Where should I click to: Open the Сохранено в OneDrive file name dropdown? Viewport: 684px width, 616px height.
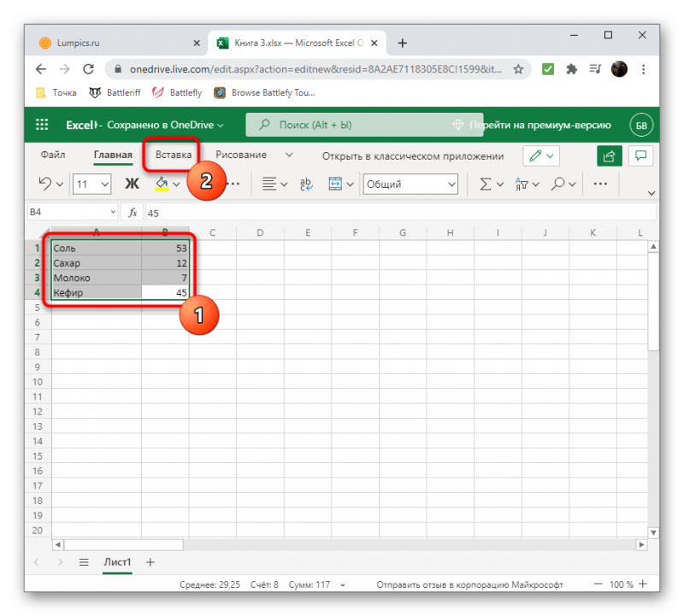click(x=165, y=125)
